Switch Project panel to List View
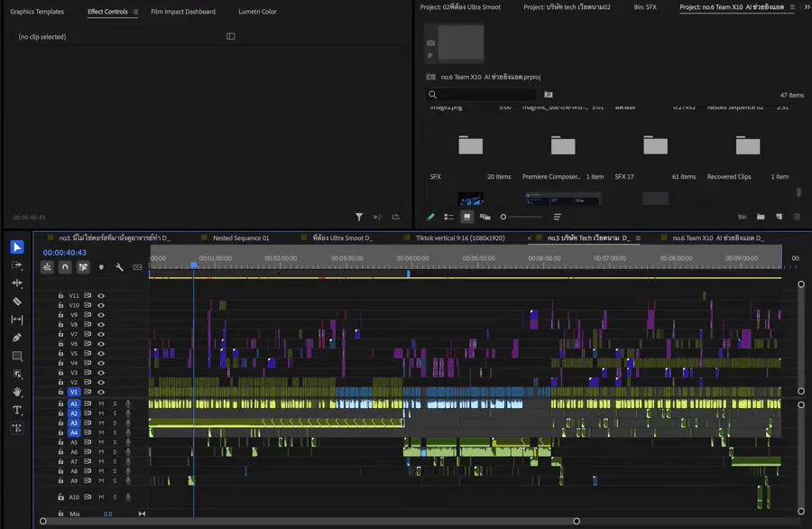Image resolution: width=812 pixels, height=529 pixels. click(448, 217)
